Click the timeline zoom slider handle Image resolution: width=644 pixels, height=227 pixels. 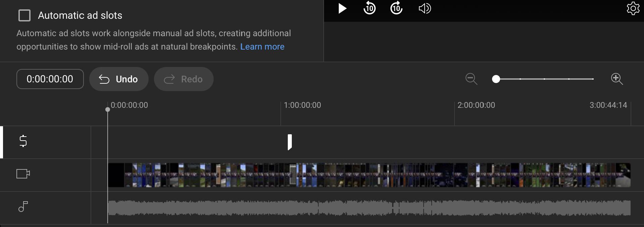(496, 79)
